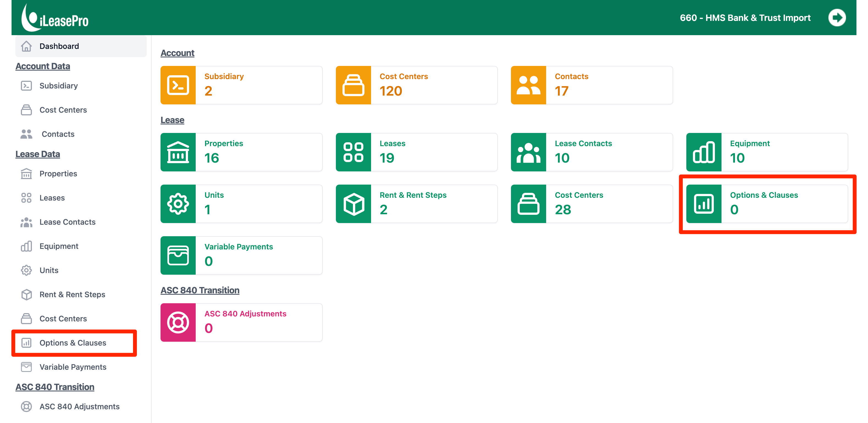Click the Rent & Rent Steps cube icon
Screen dimensions: 868x423
[x=353, y=204]
